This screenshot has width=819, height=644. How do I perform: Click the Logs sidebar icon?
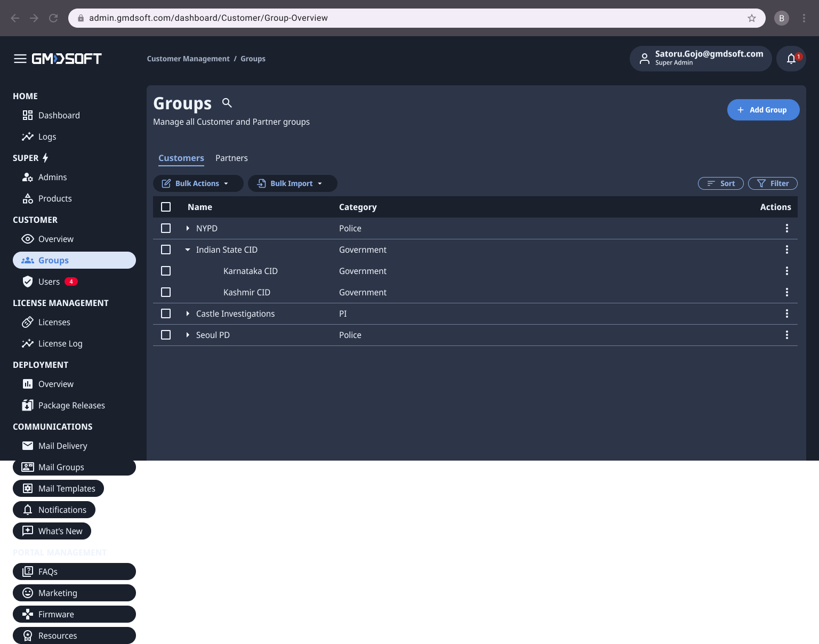pos(28,136)
